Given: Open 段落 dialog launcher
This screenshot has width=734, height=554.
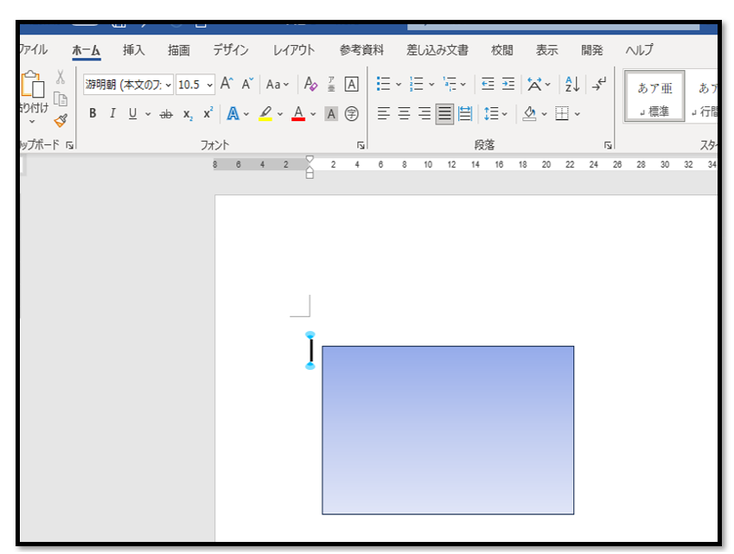Looking at the screenshot, I should pyautogui.click(x=608, y=146).
